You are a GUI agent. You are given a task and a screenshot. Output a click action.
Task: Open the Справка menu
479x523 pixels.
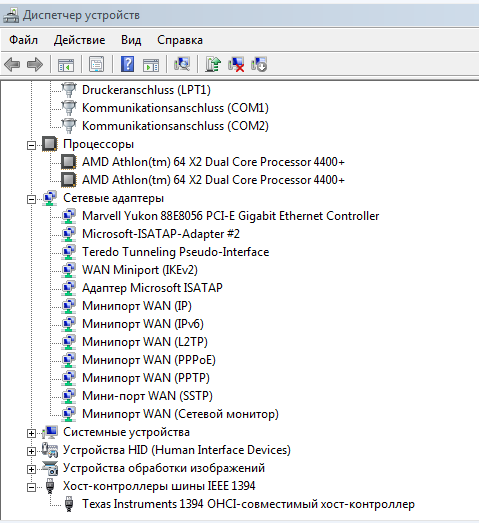click(x=180, y=40)
